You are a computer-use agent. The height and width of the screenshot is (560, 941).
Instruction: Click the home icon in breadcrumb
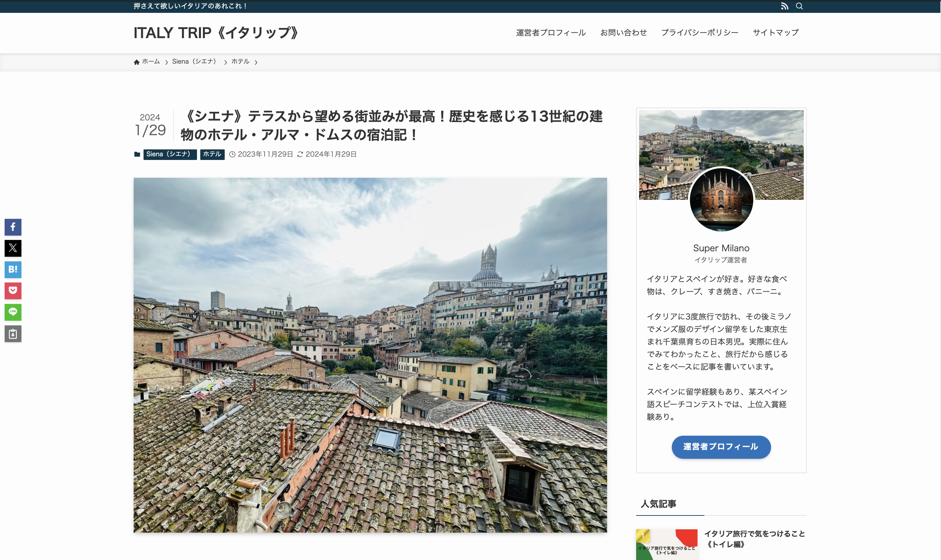pos(137,62)
